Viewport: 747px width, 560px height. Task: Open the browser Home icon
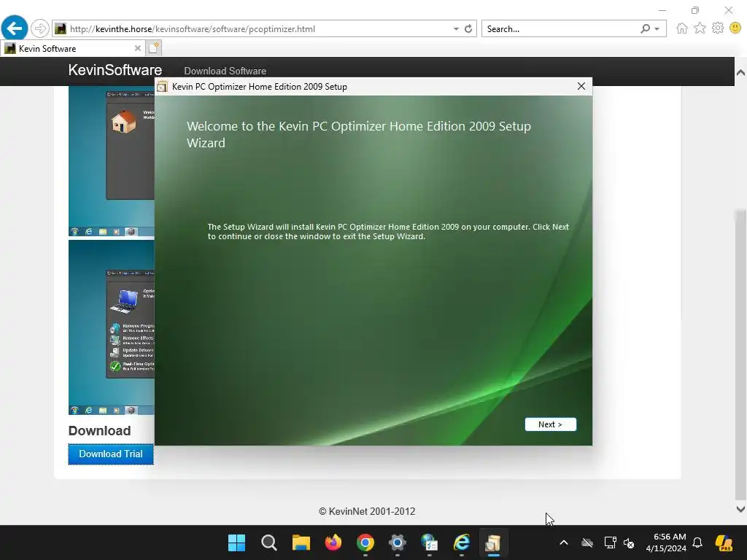[x=682, y=28]
